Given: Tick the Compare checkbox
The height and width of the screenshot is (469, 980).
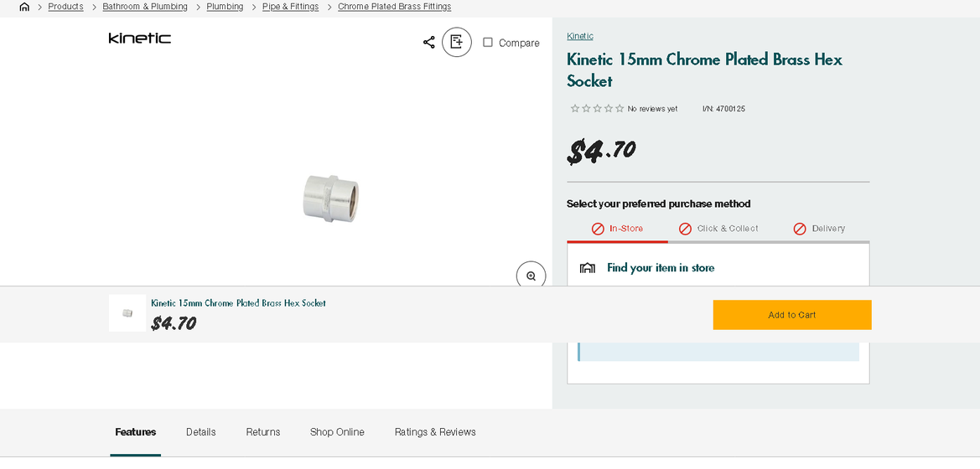Looking at the screenshot, I should pyautogui.click(x=488, y=43).
